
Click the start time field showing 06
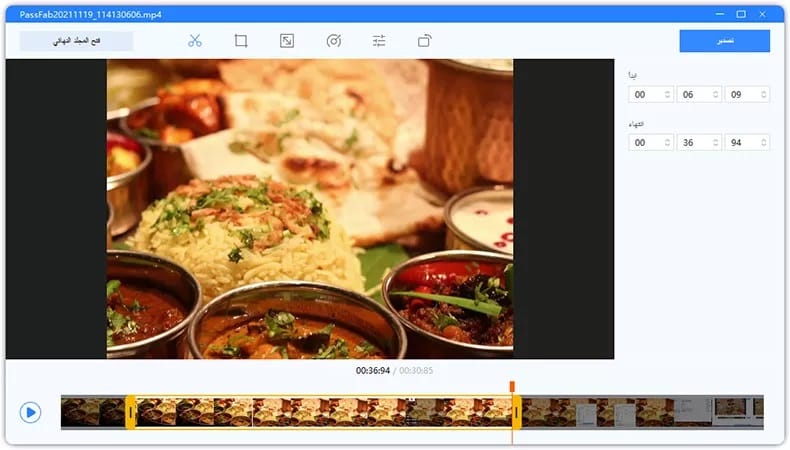coord(699,94)
